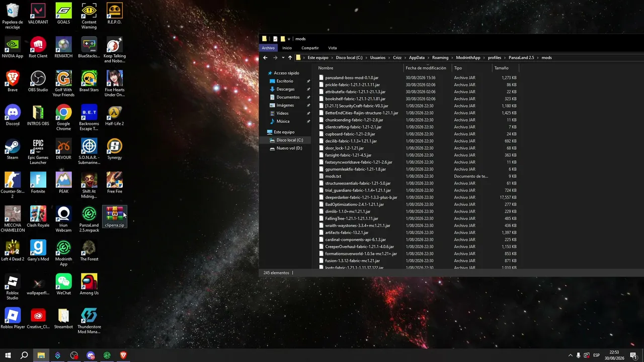Select the Steam desktop shortcut
This screenshot has width=644, height=362.
pyautogui.click(x=13, y=149)
